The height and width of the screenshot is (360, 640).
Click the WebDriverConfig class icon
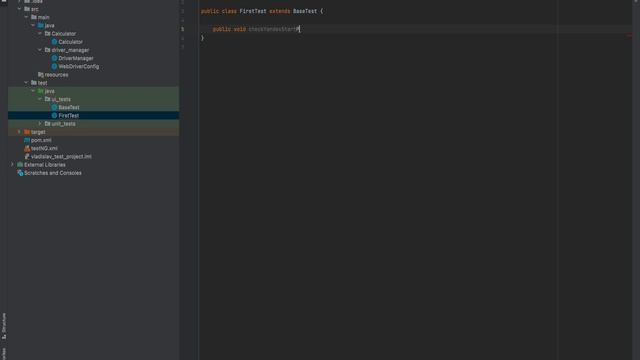(54, 66)
